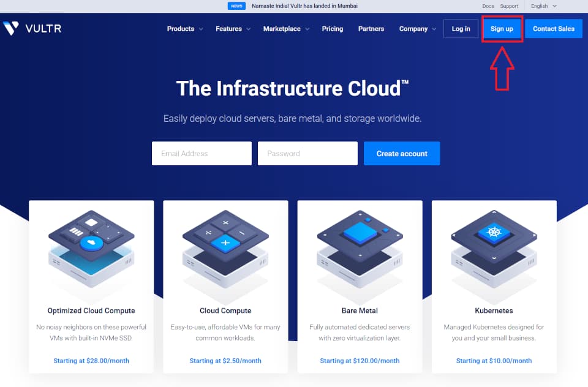Open the Docs link
Image resolution: width=588 pixels, height=387 pixels.
(488, 6)
